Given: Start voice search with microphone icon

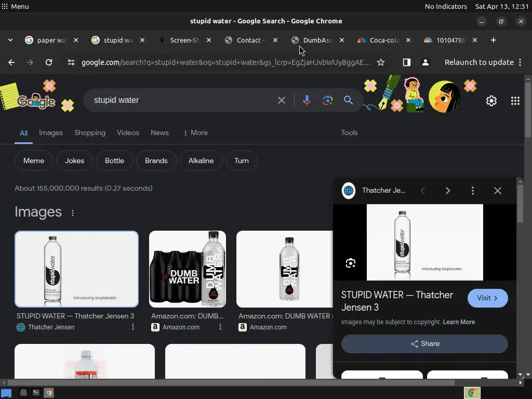Looking at the screenshot, I should click(307, 100).
